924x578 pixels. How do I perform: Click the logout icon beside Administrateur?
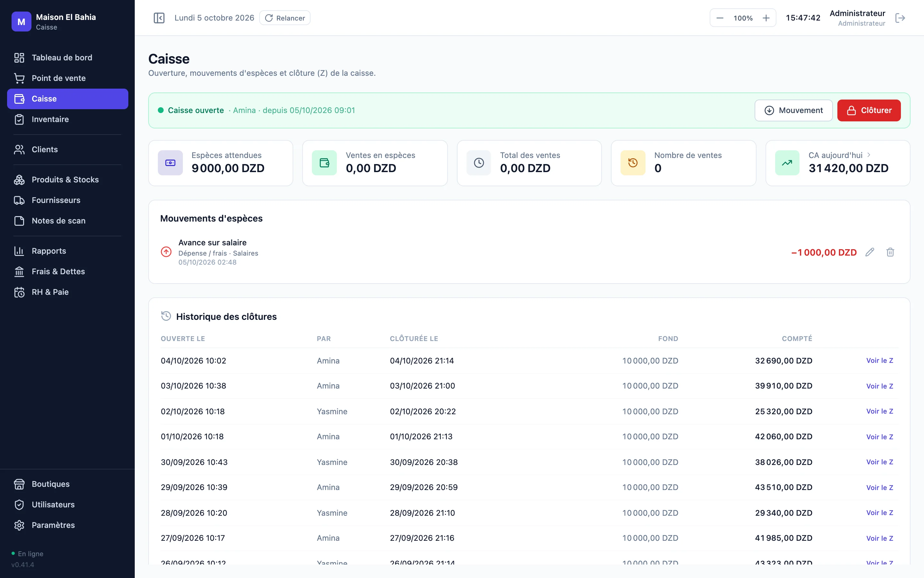(900, 18)
